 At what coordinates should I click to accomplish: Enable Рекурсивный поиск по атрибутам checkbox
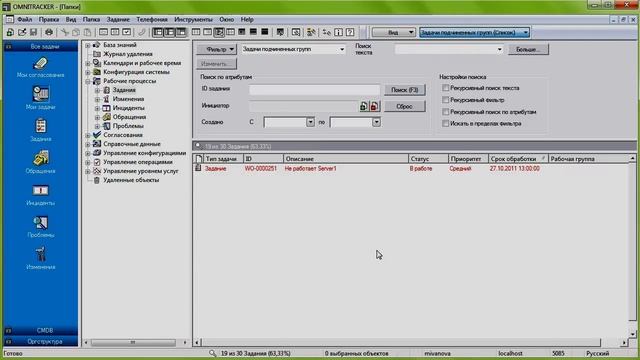[446, 111]
